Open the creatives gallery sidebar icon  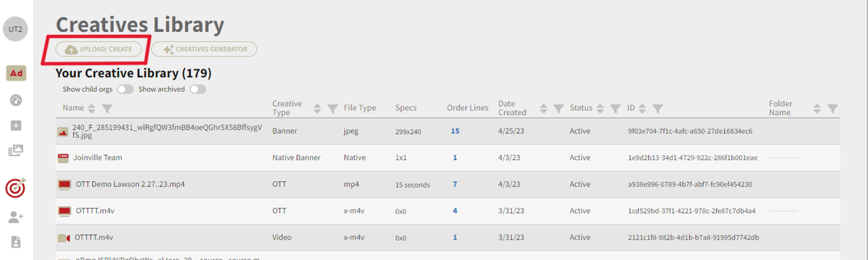point(16,151)
